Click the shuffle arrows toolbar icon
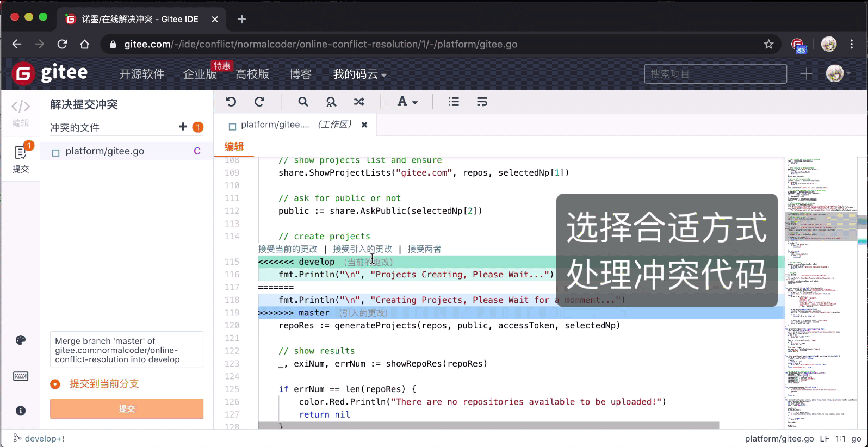Image resolution: width=868 pixels, height=447 pixels. tap(359, 102)
